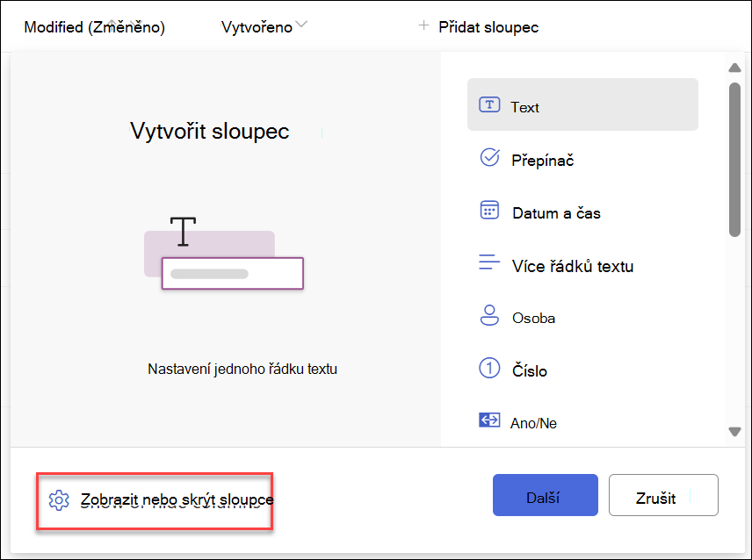Click the Číslo number icon
Viewport: 752px width, 560px height.
click(x=489, y=369)
